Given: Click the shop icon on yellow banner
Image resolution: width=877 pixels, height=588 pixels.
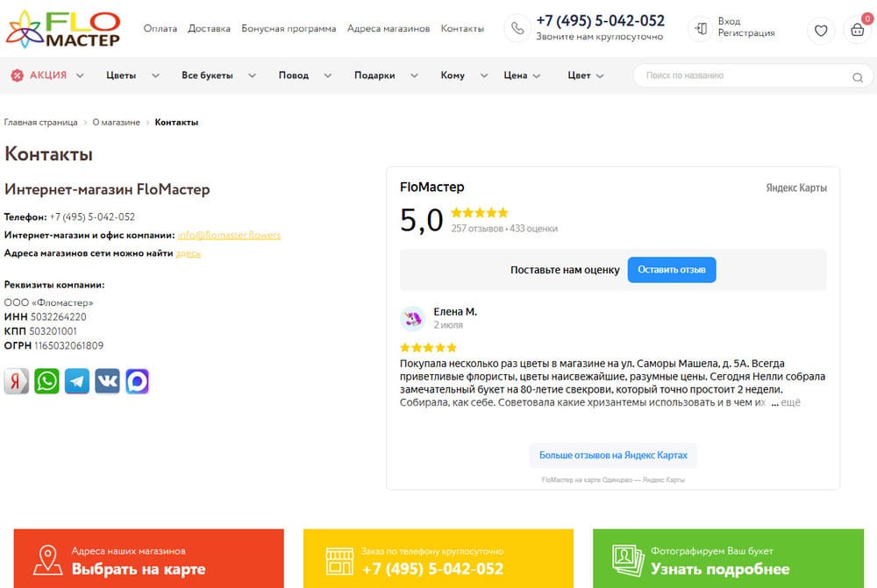Looking at the screenshot, I should click(339, 561).
